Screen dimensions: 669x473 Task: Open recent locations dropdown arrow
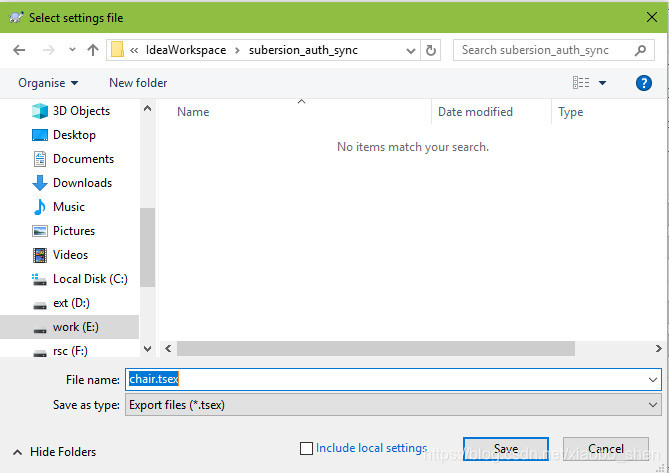[x=72, y=50]
